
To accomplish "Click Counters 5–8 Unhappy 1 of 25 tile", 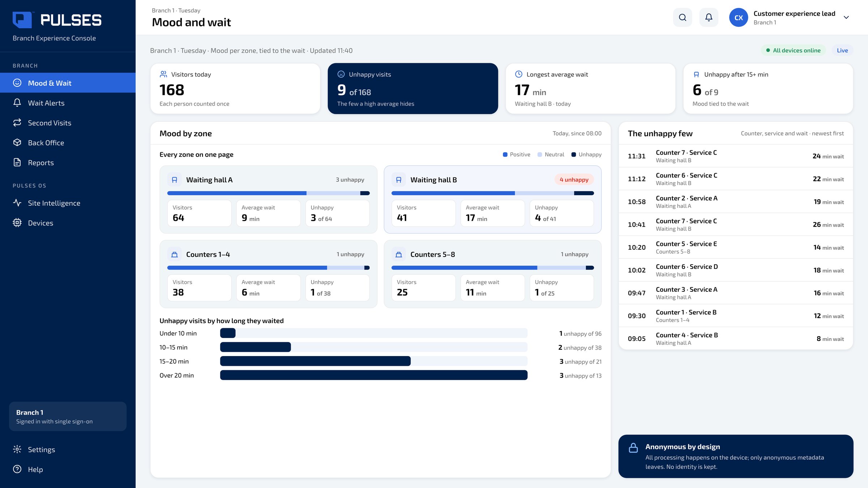I will (x=562, y=288).
